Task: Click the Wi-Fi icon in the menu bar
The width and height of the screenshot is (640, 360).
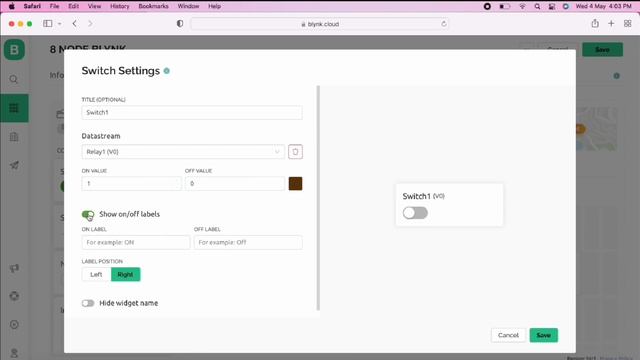Action: (x=522, y=6)
